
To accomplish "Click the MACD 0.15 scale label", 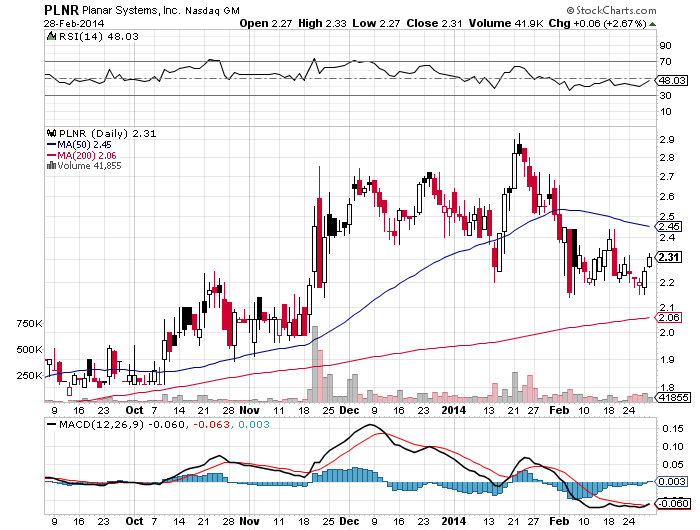I will click(x=673, y=429).
